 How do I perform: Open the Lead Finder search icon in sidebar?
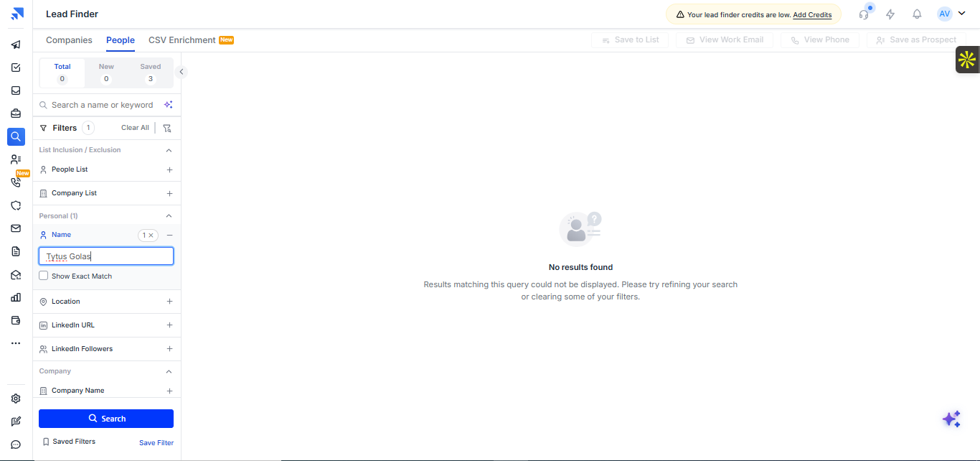(x=16, y=136)
